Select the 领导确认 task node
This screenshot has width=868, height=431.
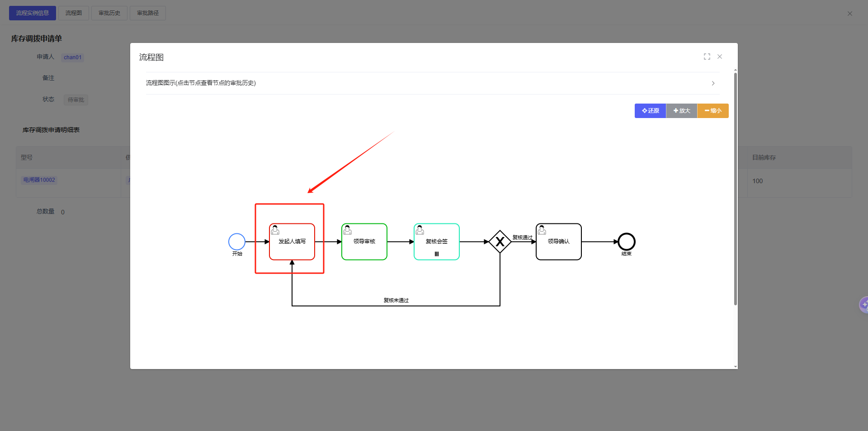(559, 242)
